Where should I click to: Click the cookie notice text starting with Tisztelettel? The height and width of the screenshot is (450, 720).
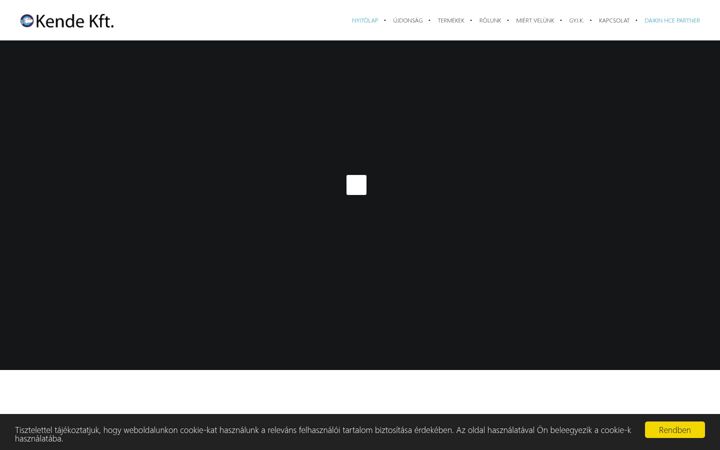(x=323, y=434)
